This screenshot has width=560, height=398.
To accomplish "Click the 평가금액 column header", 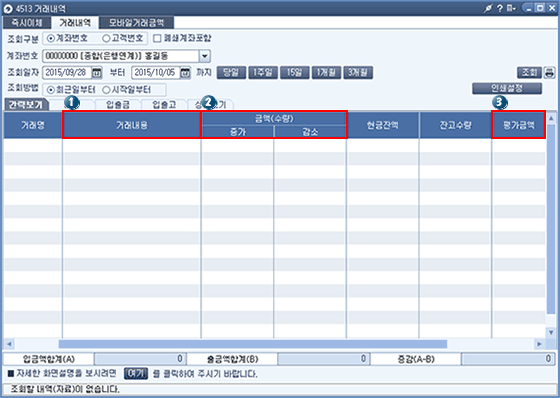I will tap(519, 125).
